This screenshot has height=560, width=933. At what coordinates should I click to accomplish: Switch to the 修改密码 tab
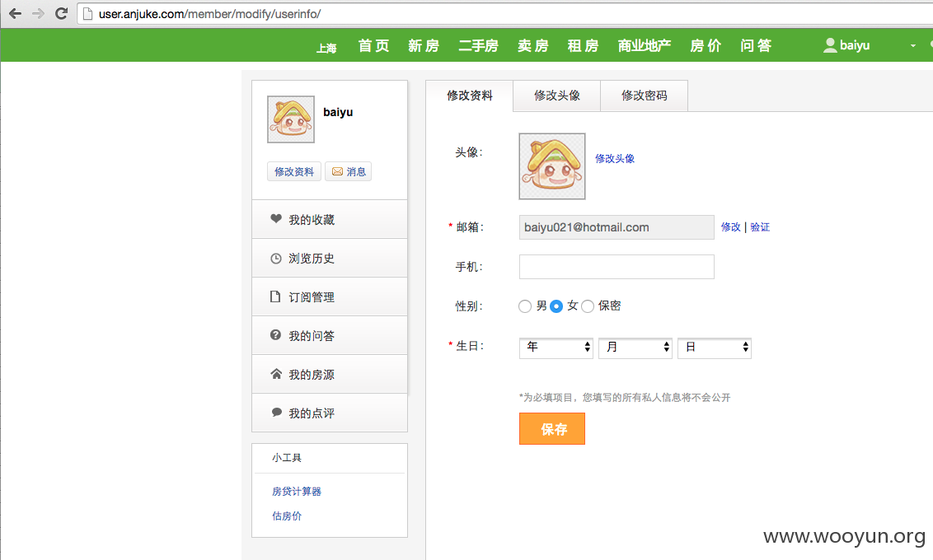tap(645, 96)
